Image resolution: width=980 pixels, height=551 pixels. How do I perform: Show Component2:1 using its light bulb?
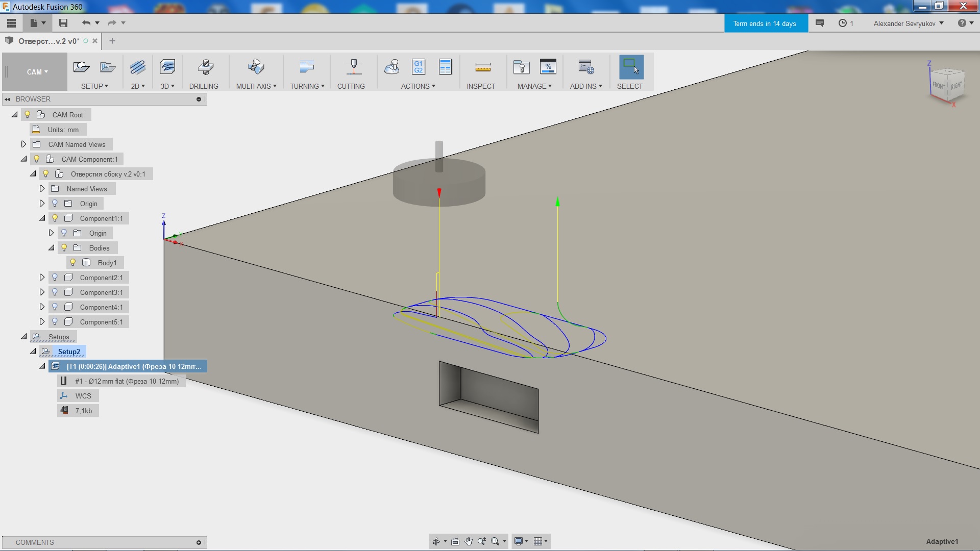click(x=55, y=278)
